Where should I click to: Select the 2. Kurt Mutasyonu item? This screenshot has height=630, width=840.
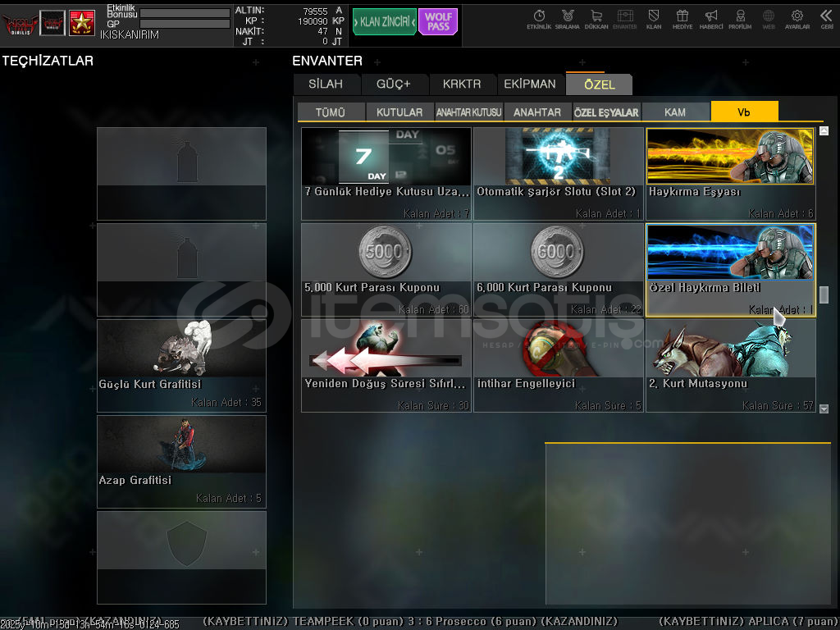point(731,366)
